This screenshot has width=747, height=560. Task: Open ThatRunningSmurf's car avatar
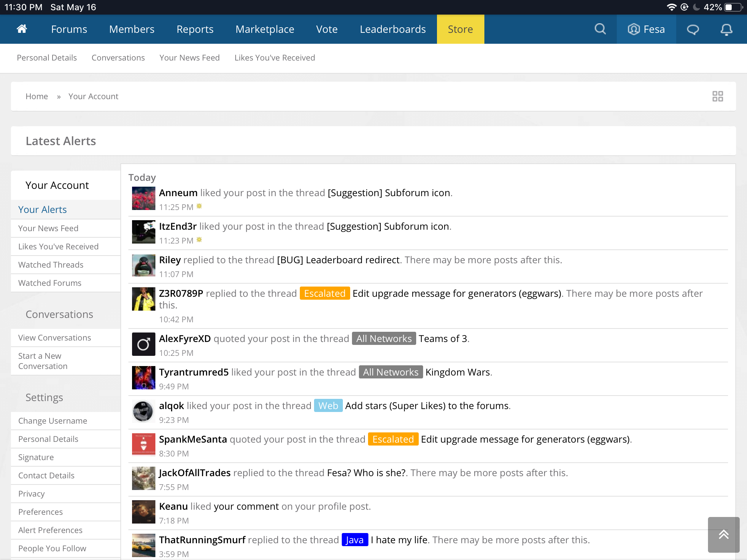pyautogui.click(x=143, y=545)
